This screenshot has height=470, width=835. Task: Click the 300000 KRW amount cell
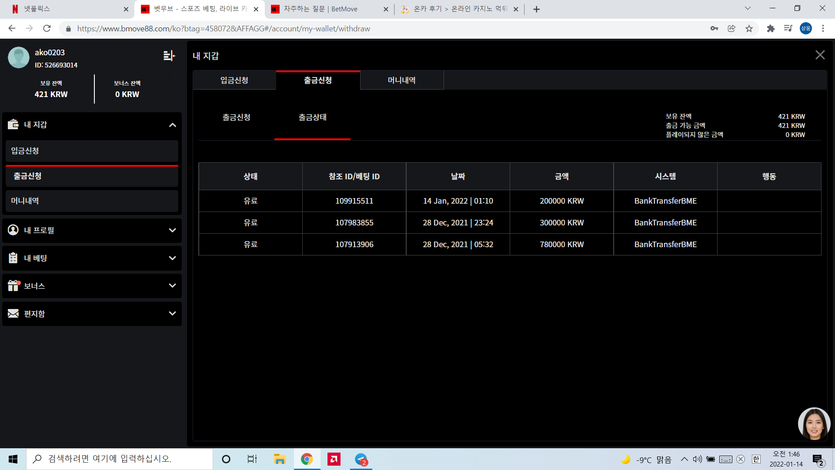[562, 223]
